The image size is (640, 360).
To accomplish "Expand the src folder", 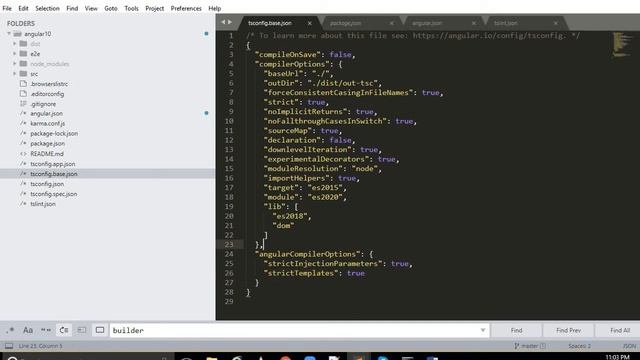I will coord(15,73).
